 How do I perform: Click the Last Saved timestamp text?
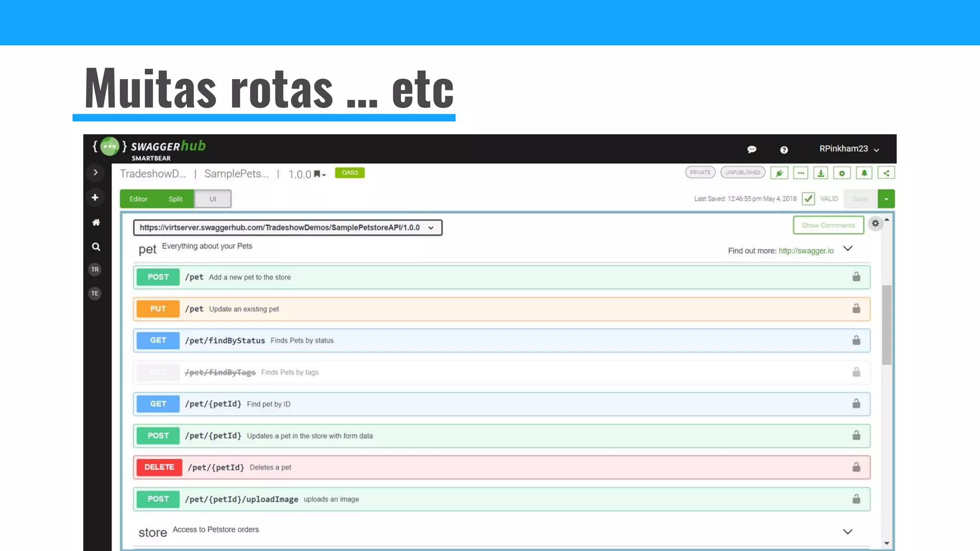point(745,199)
